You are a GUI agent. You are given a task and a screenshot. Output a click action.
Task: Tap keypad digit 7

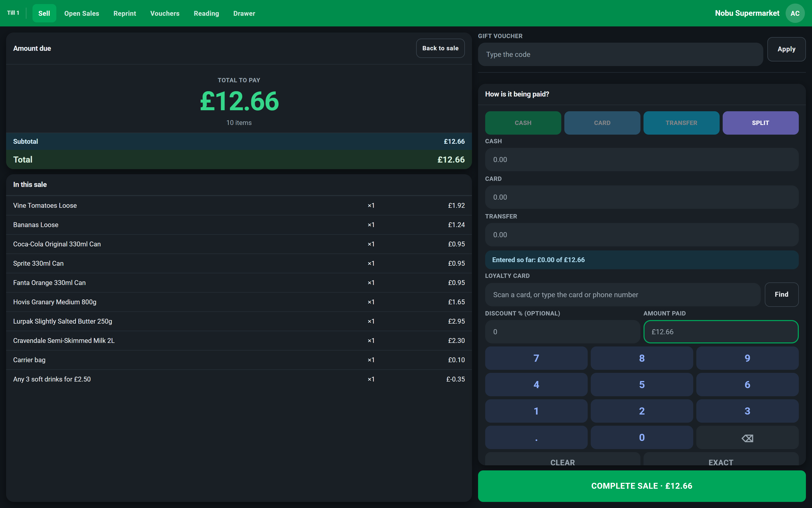click(536, 358)
